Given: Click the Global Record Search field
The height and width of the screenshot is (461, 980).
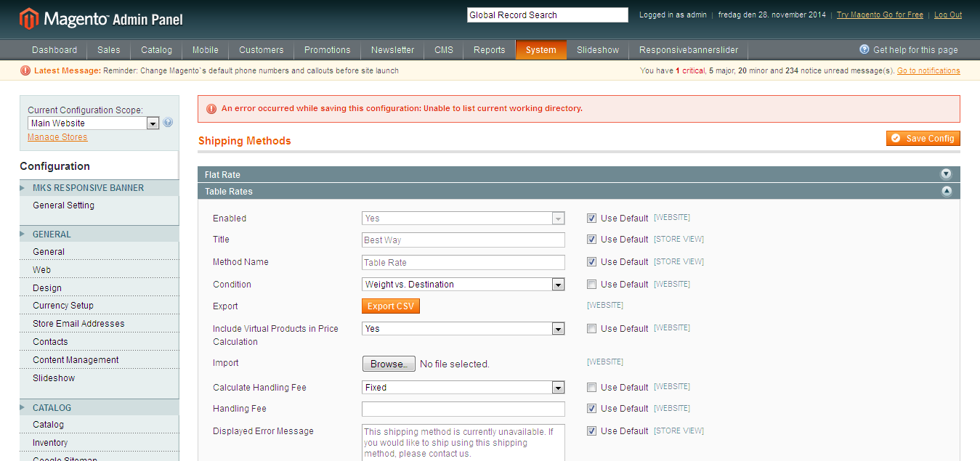Looking at the screenshot, I should (547, 15).
